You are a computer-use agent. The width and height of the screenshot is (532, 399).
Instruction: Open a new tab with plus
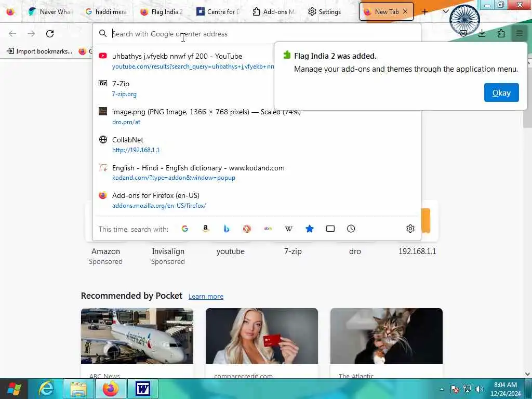(424, 11)
